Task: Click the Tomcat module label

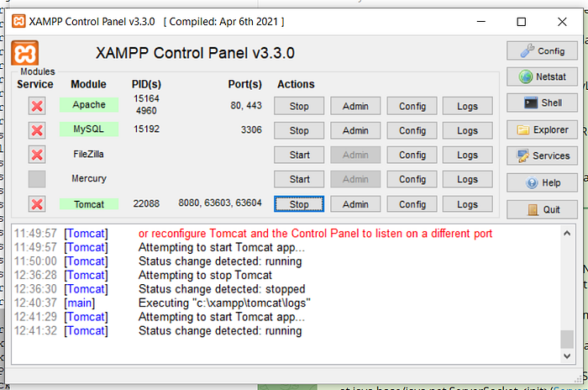Action: (x=89, y=204)
